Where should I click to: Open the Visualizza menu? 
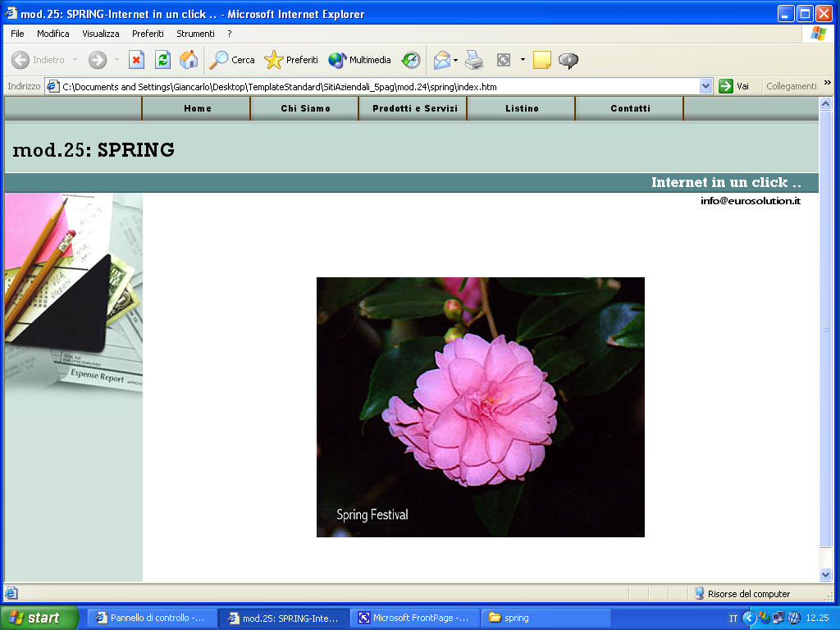[x=101, y=34]
